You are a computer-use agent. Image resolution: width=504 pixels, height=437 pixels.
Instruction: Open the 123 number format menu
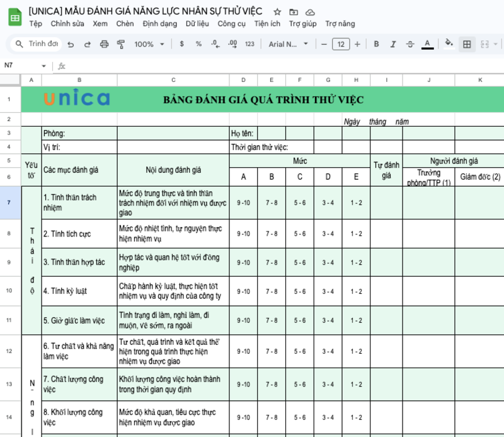[250, 44]
